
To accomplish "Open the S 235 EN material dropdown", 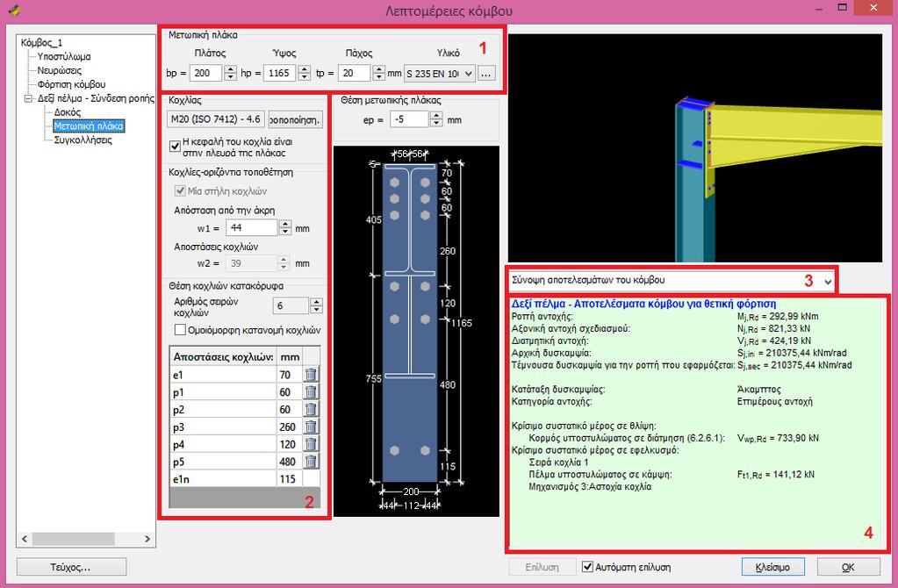I will (439, 74).
